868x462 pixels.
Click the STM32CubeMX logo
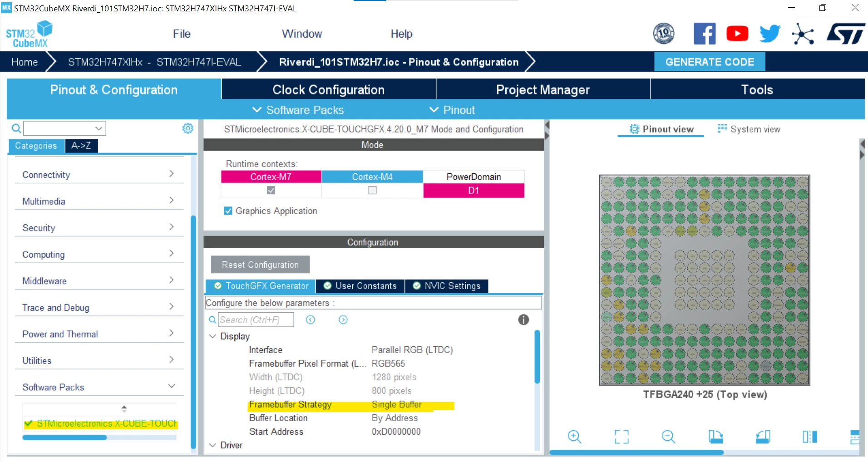pos(29,34)
